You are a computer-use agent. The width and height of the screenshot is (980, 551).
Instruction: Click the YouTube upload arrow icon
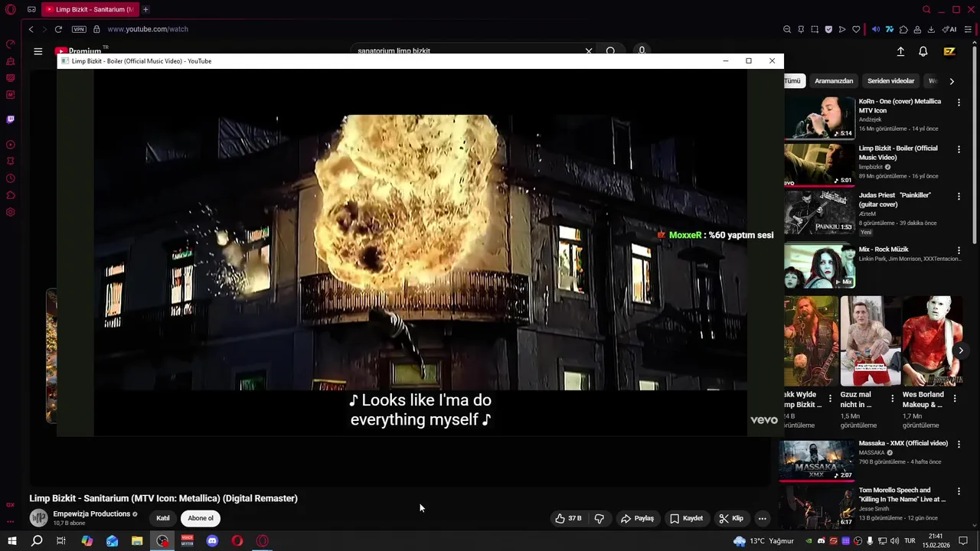pyautogui.click(x=900, y=51)
